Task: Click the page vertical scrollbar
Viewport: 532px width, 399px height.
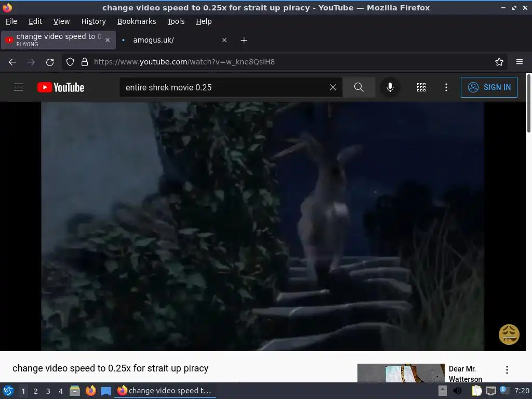Action: (x=528, y=103)
